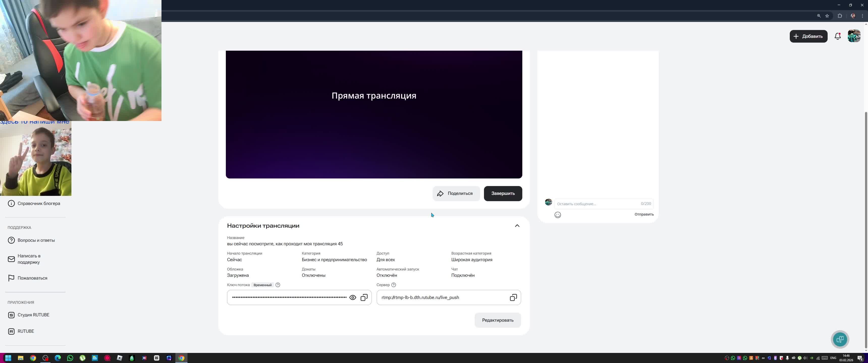Click help icon next to Сервер
The height and width of the screenshot is (363, 868).
click(394, 285)
